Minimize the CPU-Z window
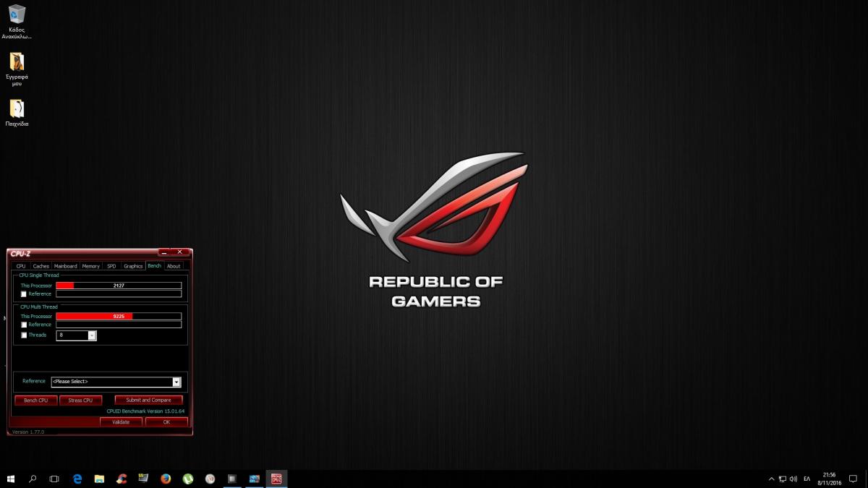 coord(164,252)
